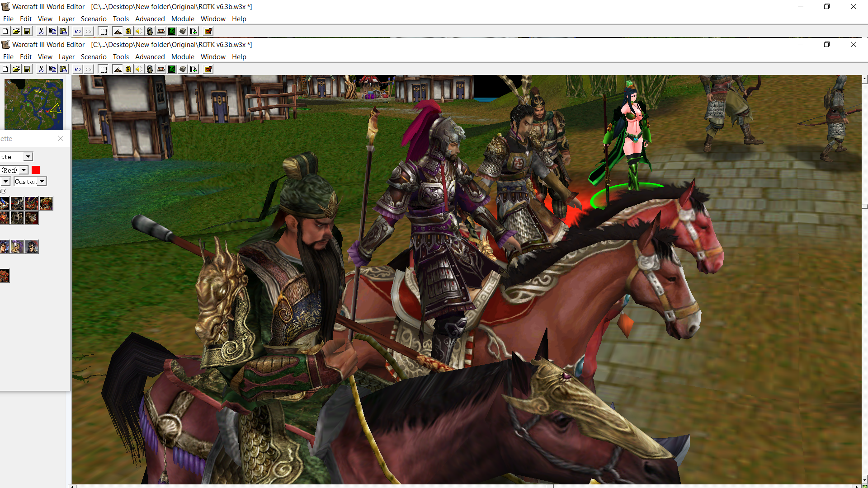Image resolution: width=868 pixels, height=488 pixels.
Task: Open Scenario menu in front window
Action: tap(94, 57)
